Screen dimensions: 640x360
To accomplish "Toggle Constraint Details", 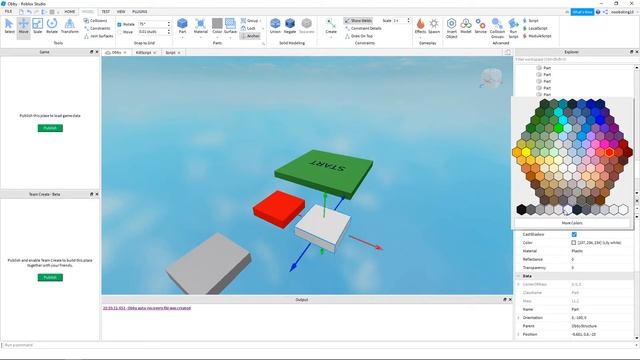I will coord(363,28).
